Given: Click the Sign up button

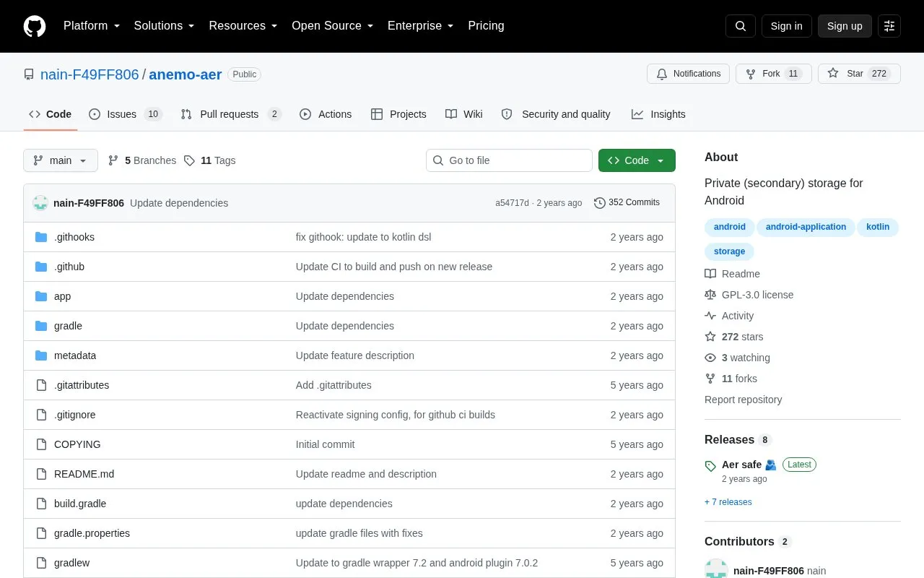Looking at the screenshot, I should [845, 26].
